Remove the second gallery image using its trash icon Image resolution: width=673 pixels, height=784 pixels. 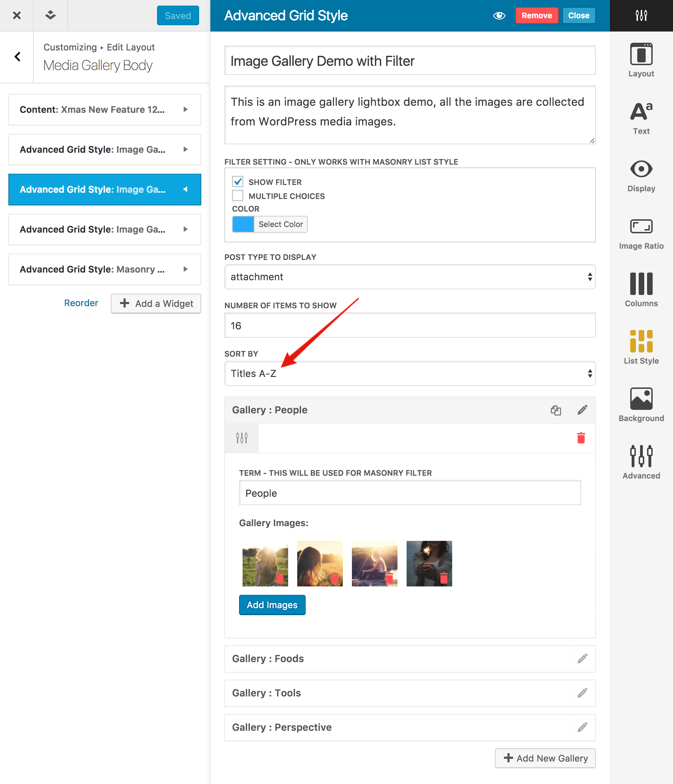tap(335, 578)
